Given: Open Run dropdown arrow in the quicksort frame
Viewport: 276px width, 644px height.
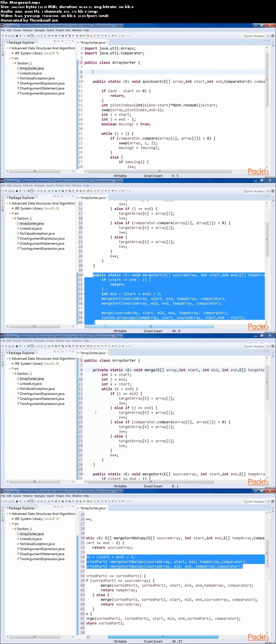Looking at the screenshot, I should click(x=59, y=36).
